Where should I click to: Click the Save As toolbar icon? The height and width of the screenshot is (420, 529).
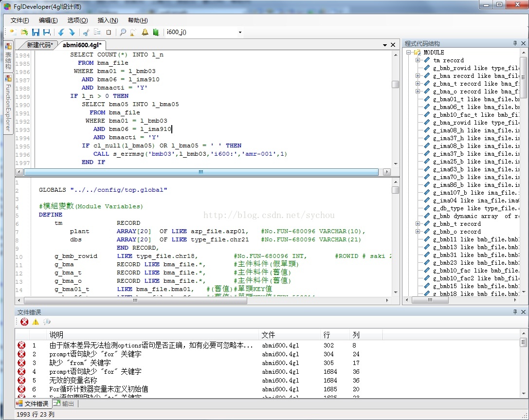pyautogui.click(x=47, y=32)
